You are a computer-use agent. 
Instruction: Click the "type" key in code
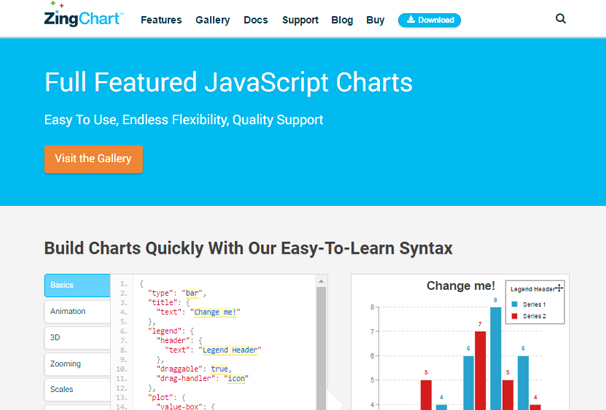point(162,293)
